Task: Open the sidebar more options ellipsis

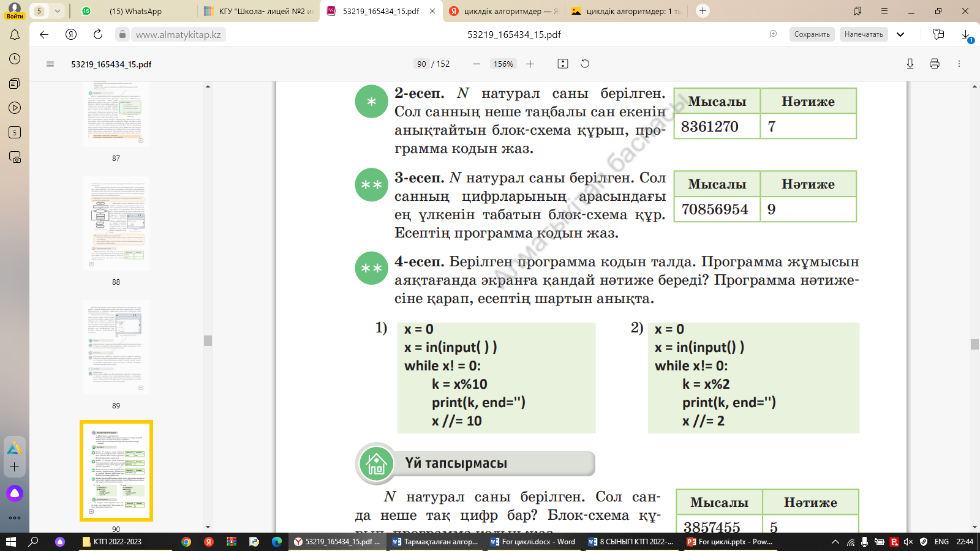Action: [x=15, y=518]
